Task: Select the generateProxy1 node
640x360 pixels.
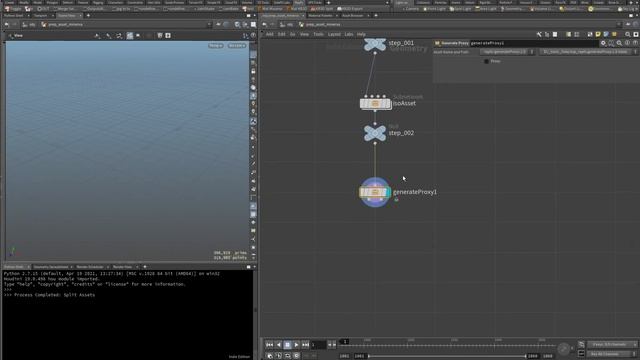Action: click(x=375, y=192)
